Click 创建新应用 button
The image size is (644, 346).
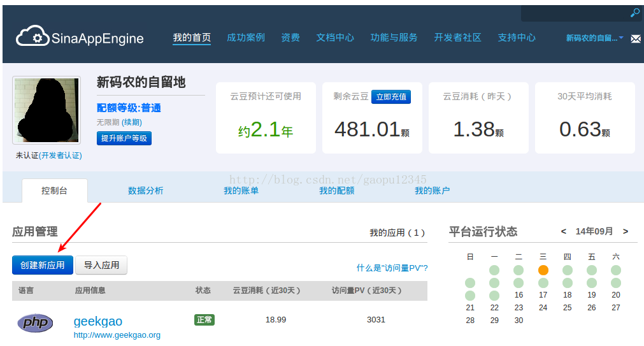tap(43, 265)
